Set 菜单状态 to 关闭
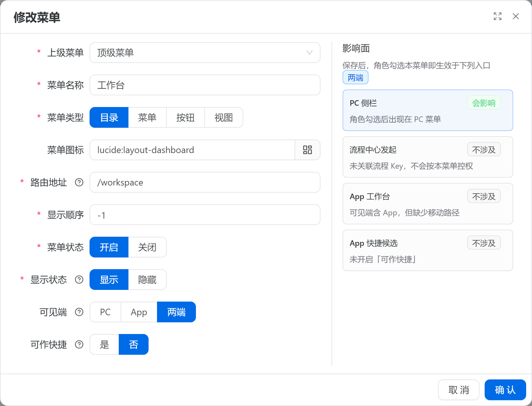The height and width of the screenshot is (406, 532). click(x=147, y=247)
